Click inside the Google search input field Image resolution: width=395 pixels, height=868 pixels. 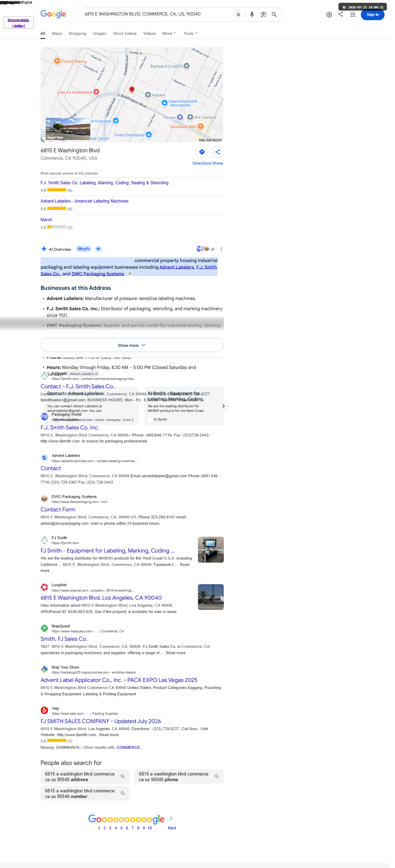[158, 14]
